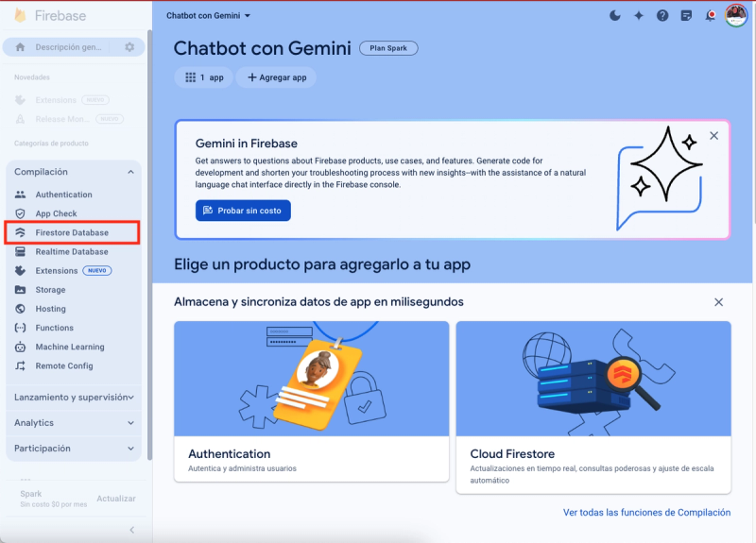Click the NUEVO badge beside Extensions in Compilación
This screenshot has width=756, height=543.
pyautogui.click(x=97, y=271)
